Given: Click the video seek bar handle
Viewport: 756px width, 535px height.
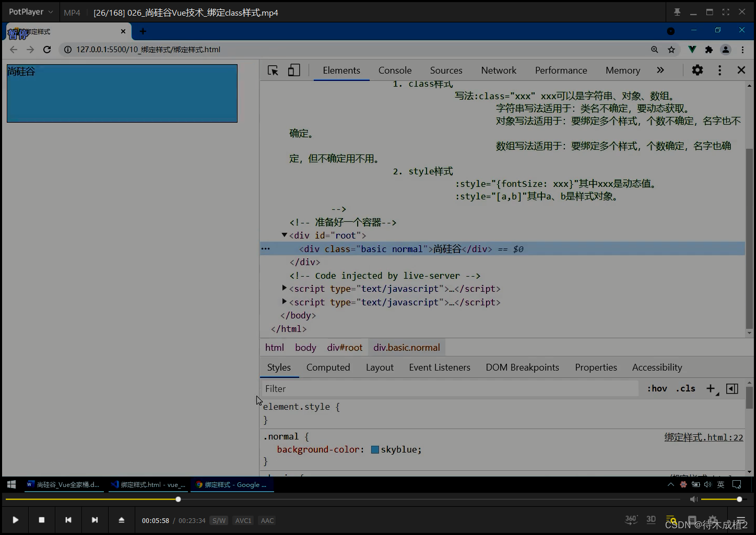Looking at the screenshot, I should coord(178,500).
